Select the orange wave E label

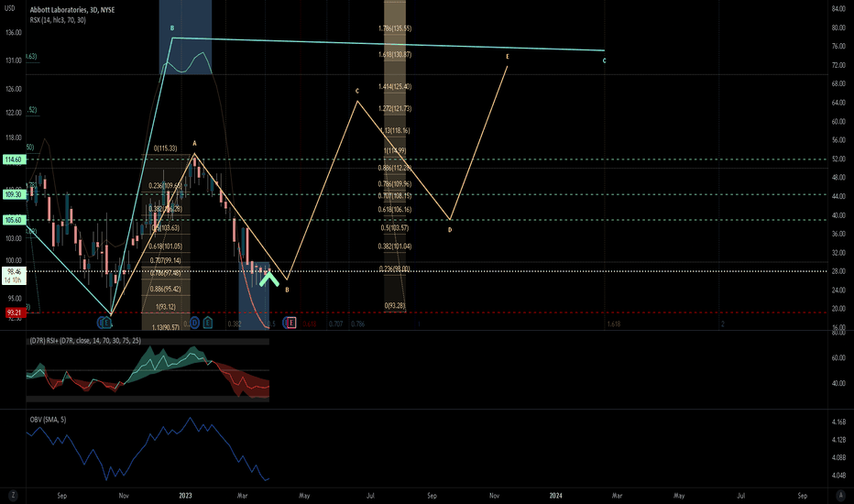coord(508,57)
